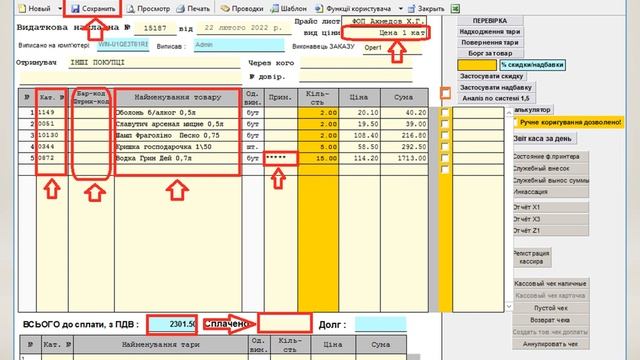The width and height of the screenshot is (640, 360).
Task: Click the Инкассация button
Action: (x=550, y=192)
